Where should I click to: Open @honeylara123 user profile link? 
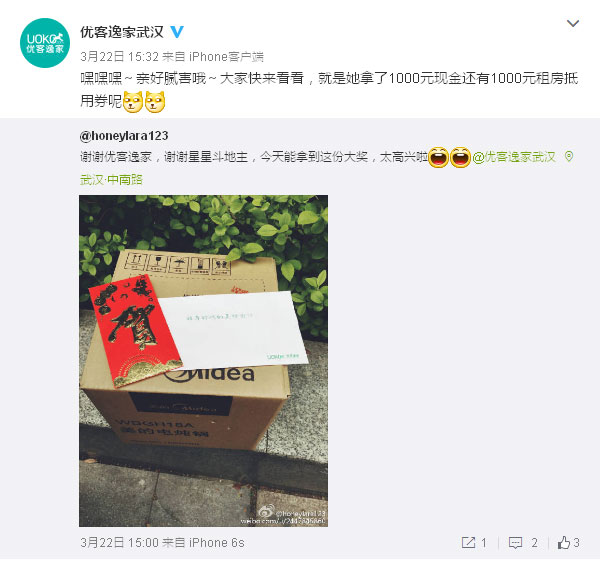click(124, 136)
